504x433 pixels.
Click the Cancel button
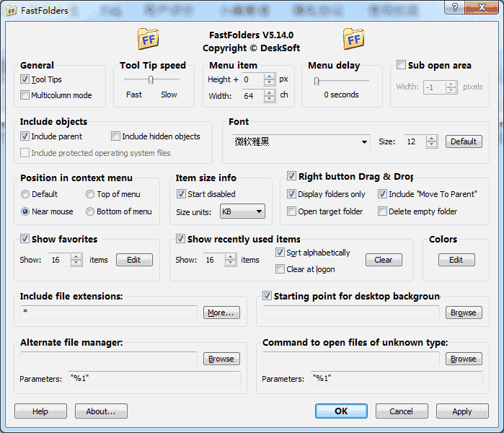pyautogui.click(x=402, y=411)
